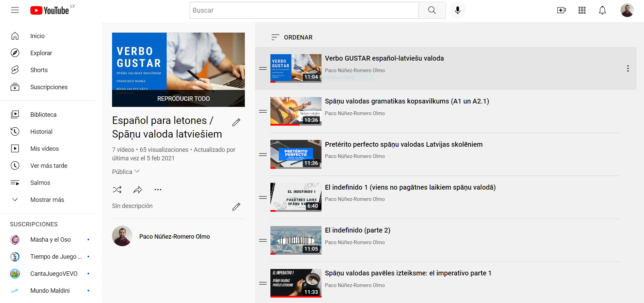Click 'Sin descripción' text

click(x=132, y=206)
